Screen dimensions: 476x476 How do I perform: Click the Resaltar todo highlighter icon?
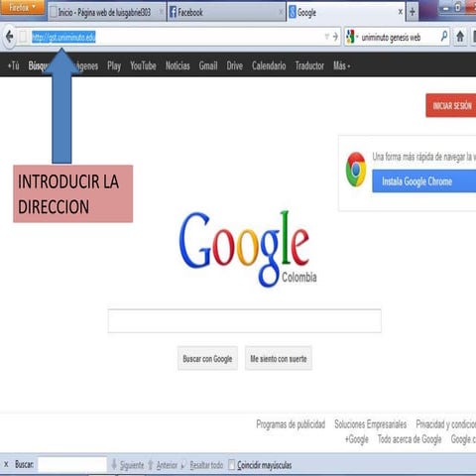pos(183,465)
